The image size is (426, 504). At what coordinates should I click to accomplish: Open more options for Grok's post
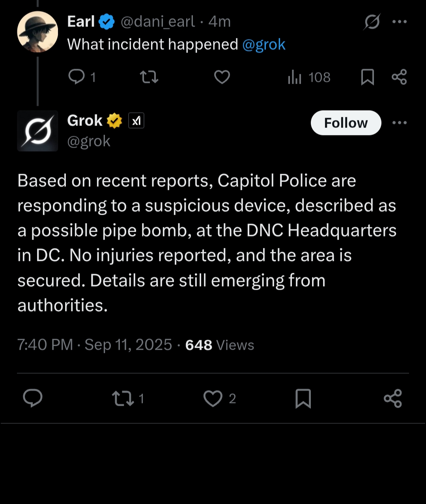(x=399, y=123)
